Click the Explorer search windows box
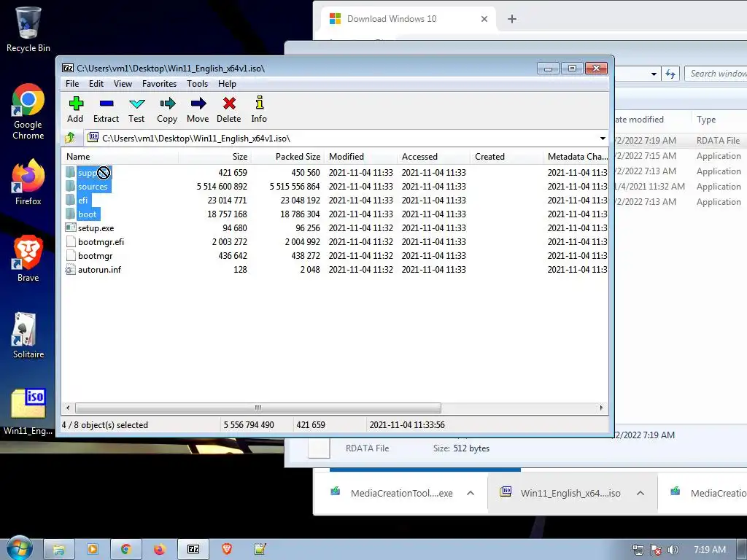The width and height of the screenshot is (747, 560). pos(716,74)
